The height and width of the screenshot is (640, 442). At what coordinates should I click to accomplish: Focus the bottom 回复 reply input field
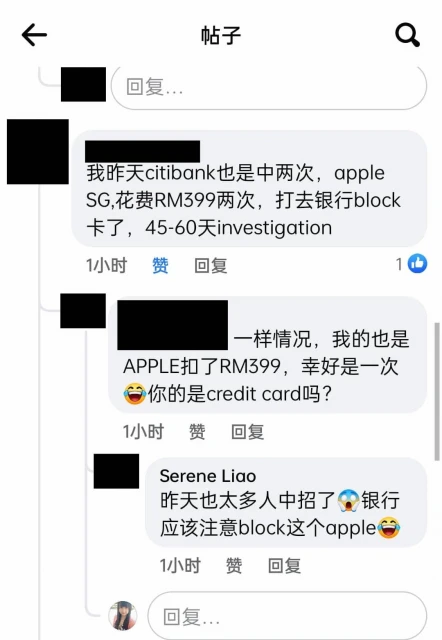pyautogui.click(x=287, y=616)
